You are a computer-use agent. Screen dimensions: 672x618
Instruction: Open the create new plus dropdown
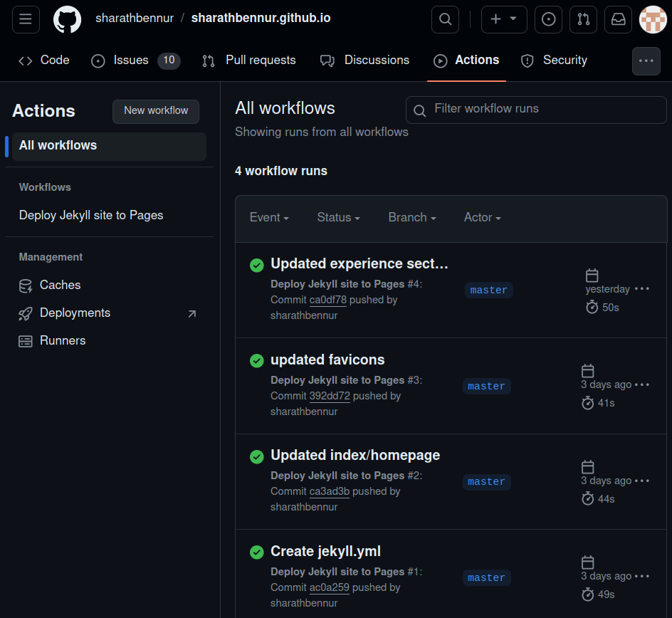(504, 19)
